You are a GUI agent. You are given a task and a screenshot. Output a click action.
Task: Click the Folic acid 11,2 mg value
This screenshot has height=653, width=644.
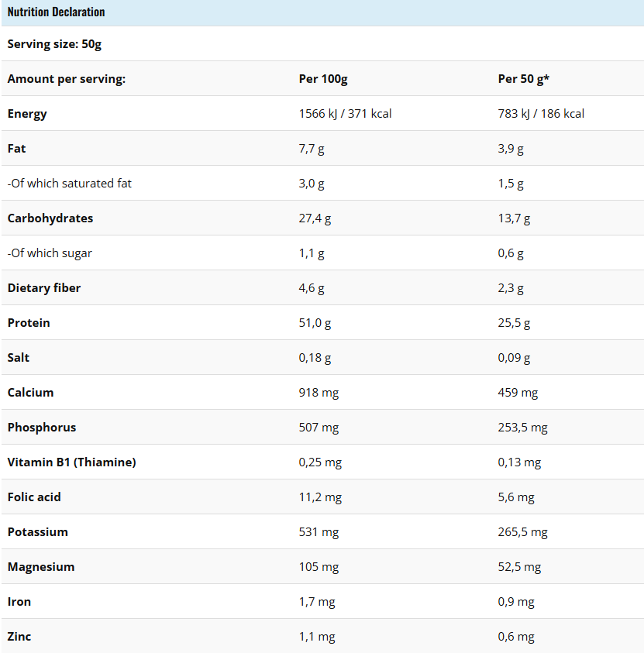pyautogui.click(x=320, y=497)
